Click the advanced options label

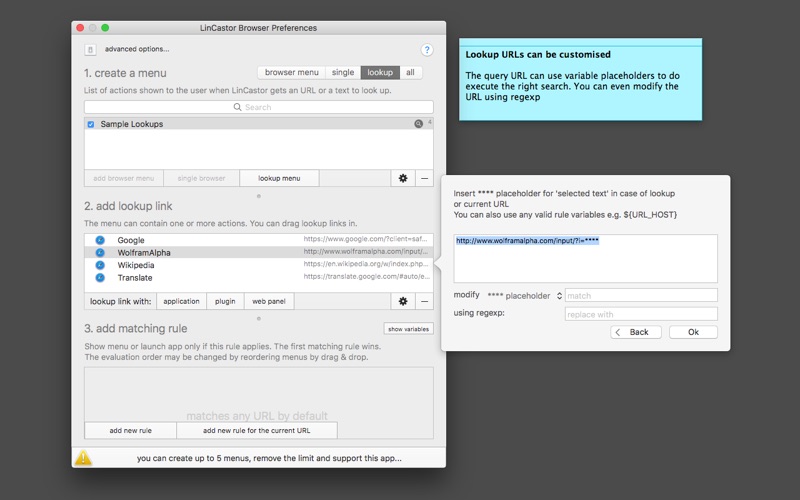click(x=137, y=49)
